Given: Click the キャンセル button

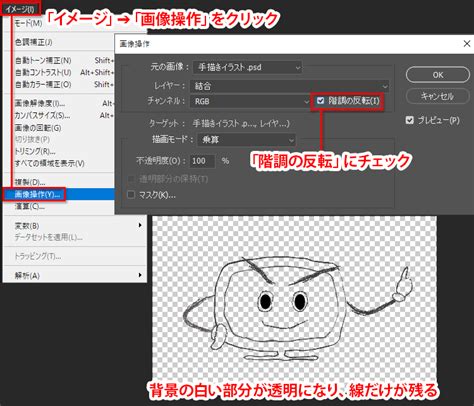Looking at the screenshot, I should 437,97.
